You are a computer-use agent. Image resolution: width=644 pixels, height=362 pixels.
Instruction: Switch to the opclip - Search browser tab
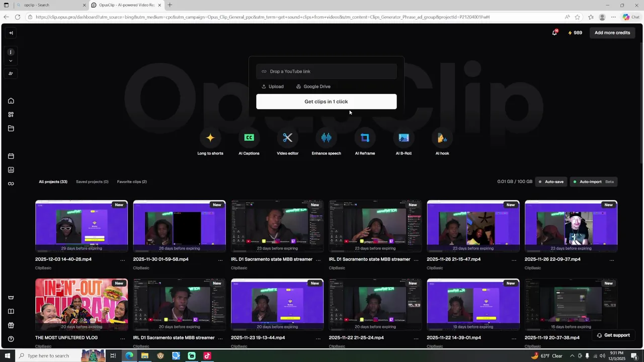pyautogui.click(x=50, y=5)
